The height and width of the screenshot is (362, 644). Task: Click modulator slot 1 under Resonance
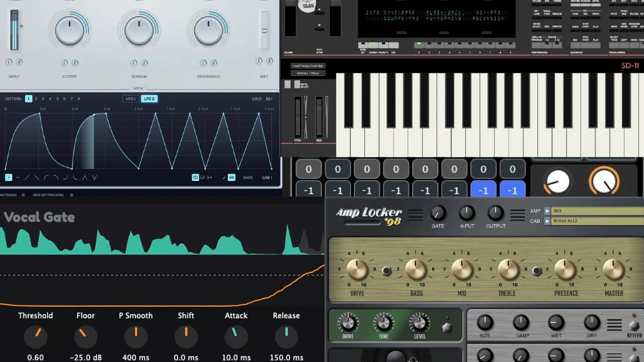203,63
